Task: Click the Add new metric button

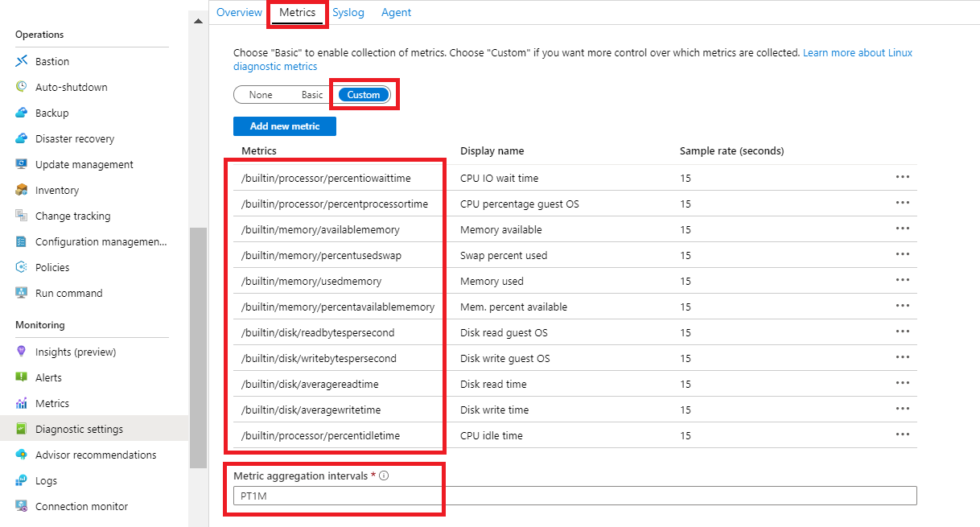Action: pos(284,126)
